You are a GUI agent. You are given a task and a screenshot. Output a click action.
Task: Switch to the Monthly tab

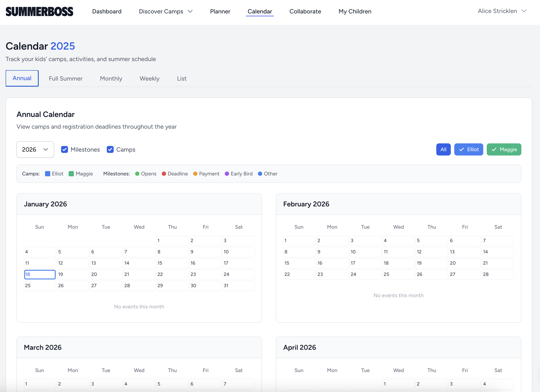(111, 79)
